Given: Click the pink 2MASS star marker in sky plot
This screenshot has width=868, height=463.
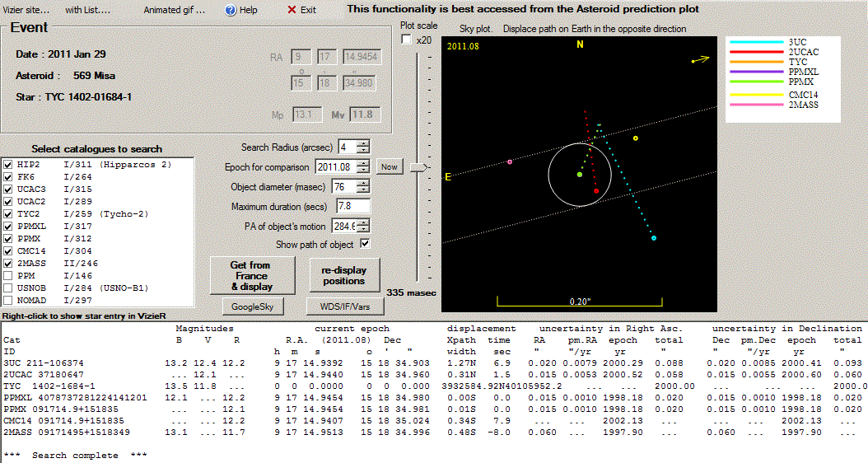Looking at the screenshot, I should pyautogui.click(x=510, y=161).
